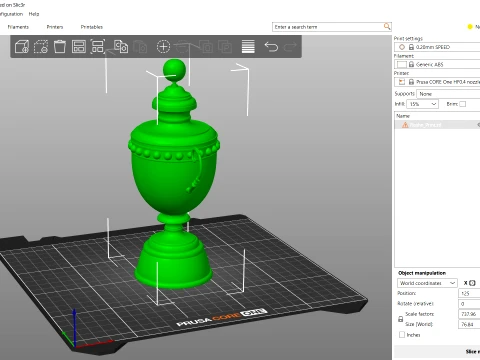Click the Copy toolbar icon

click(121, 46)
